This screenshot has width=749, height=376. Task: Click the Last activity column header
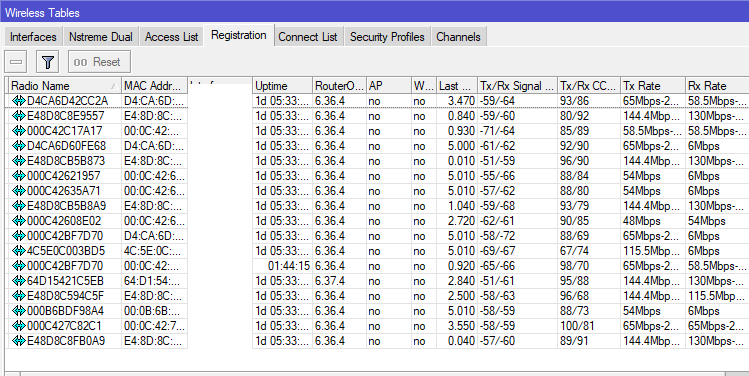pyautogui.click(x=457, y=86)
